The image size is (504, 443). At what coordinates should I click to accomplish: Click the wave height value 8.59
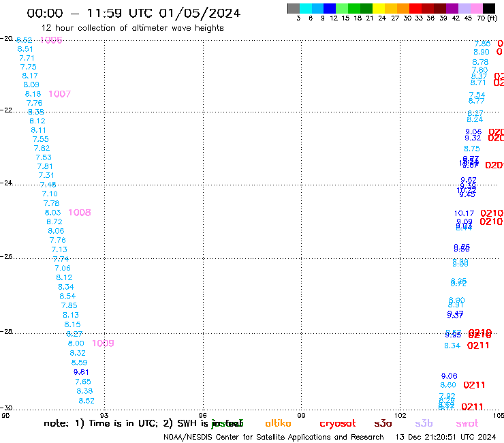point(80,363)
